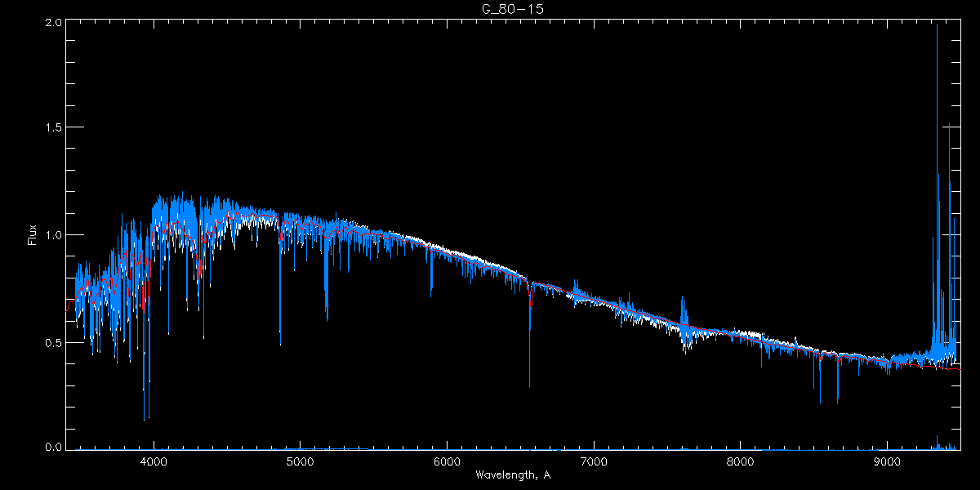This screenshot has height=490, width=980.
Task: Click the 1.0 flux tick label
Action: coord(53,235)
